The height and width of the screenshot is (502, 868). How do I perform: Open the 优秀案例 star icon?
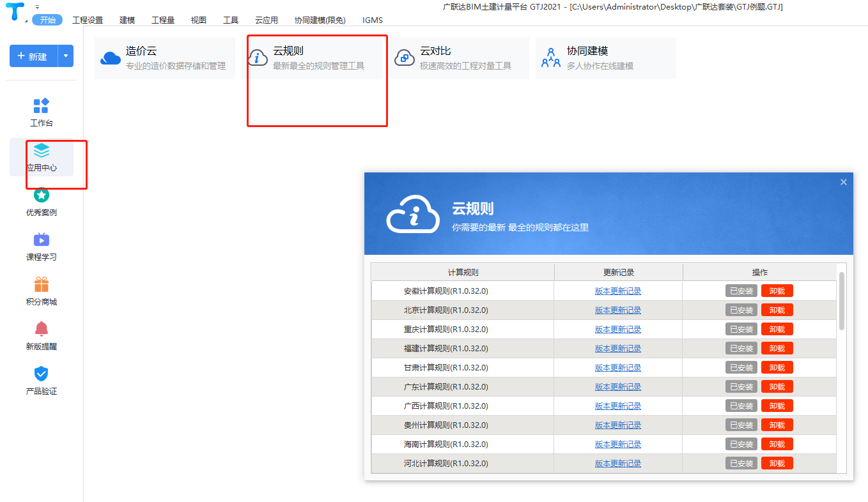pos(42,195)
